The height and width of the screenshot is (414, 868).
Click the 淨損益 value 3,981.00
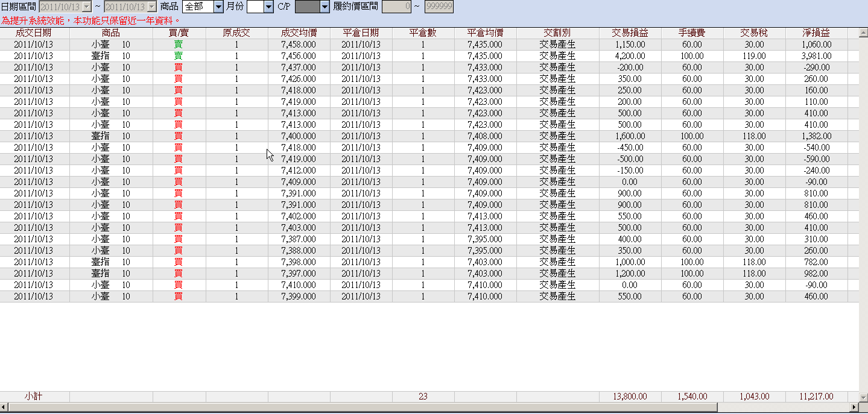817,55
